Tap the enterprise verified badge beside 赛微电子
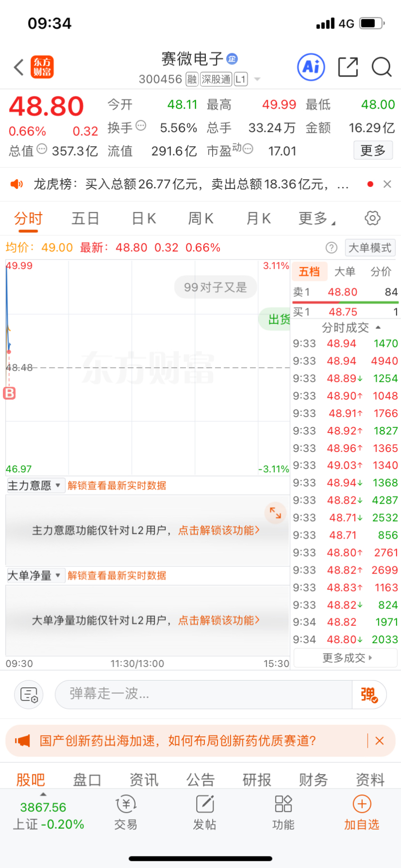 tap(232, 59)
